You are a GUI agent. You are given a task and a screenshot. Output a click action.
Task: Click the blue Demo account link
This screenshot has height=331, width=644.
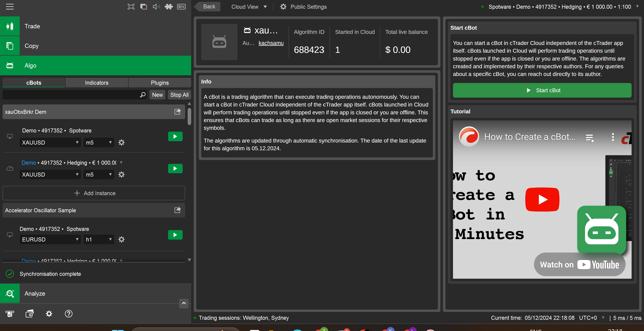(x=29, y=163)
